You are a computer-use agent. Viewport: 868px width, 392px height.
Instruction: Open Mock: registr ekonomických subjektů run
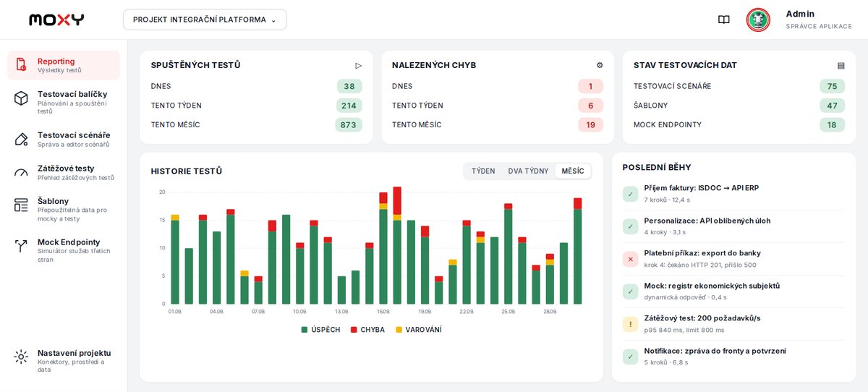[733, 291]
